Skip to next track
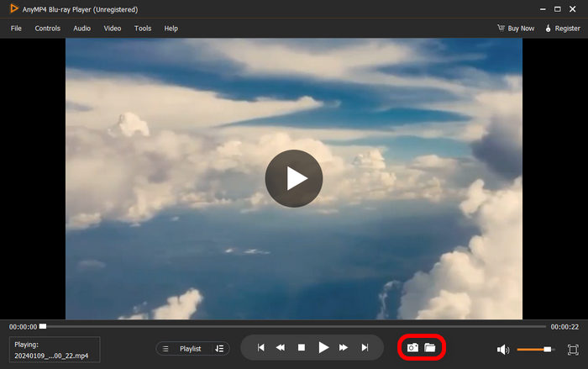 (x=365, y=347)
